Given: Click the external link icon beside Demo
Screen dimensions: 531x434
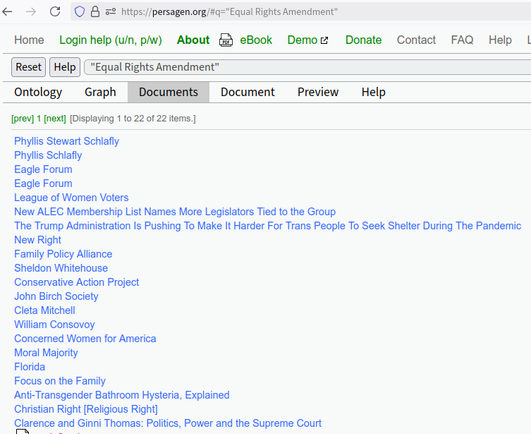Looking at the screenshot, I should [x=324, y=40].
